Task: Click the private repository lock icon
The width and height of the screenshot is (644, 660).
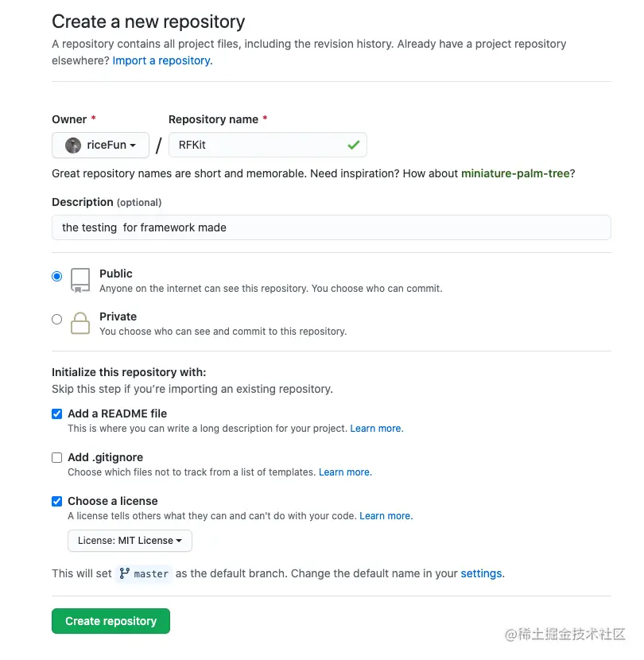Action: (80, 323)
